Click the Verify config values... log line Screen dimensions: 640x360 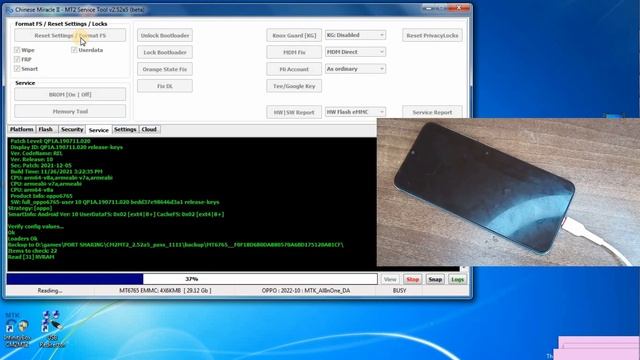point(36,227)
